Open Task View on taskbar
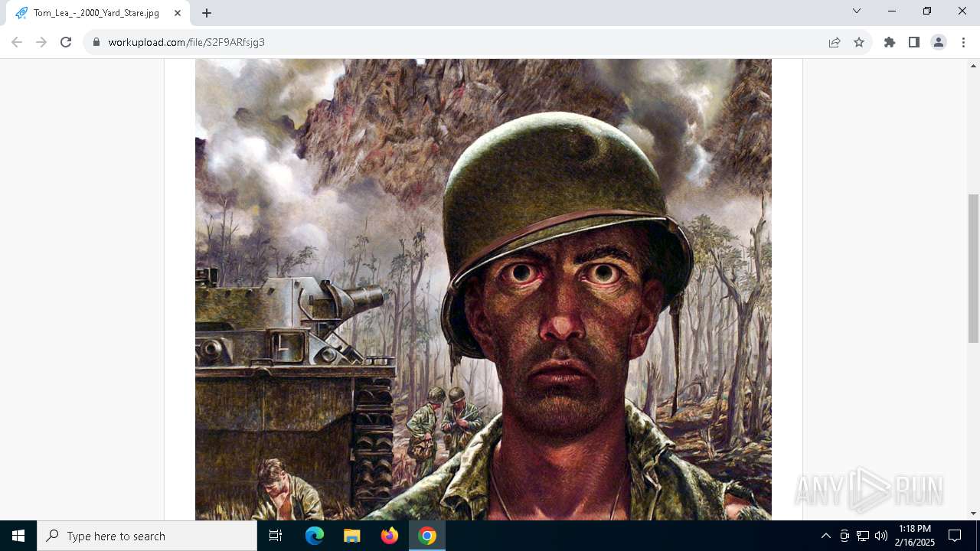This screenshot has height=551, width=980. pos(276,536)
